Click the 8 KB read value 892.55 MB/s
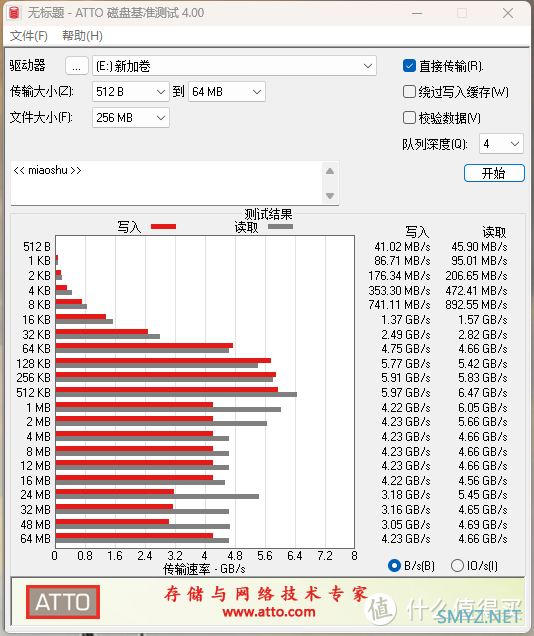The width and height of the screenshot is (534, 636). [x=476, y=305]
